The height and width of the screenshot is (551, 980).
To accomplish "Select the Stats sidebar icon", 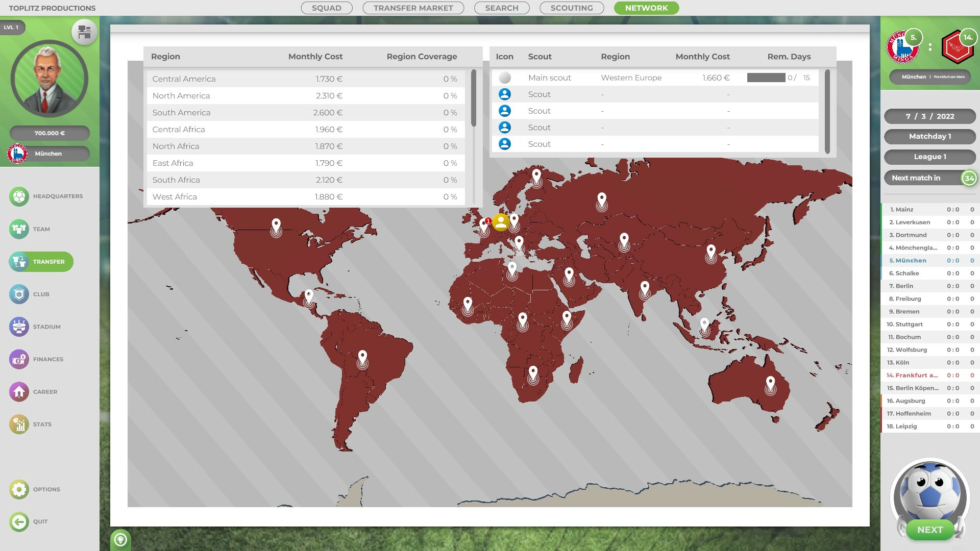I will click(x=18, y=424).
